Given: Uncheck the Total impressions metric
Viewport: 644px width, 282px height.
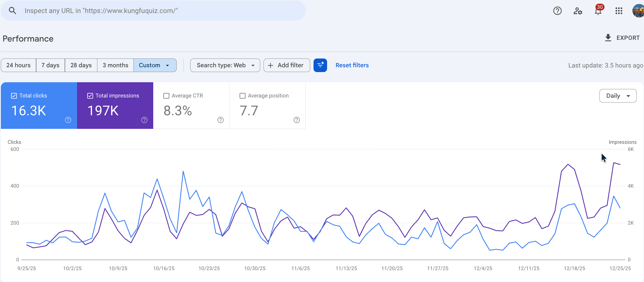Looking at the screenshot, I should [90, 96].
